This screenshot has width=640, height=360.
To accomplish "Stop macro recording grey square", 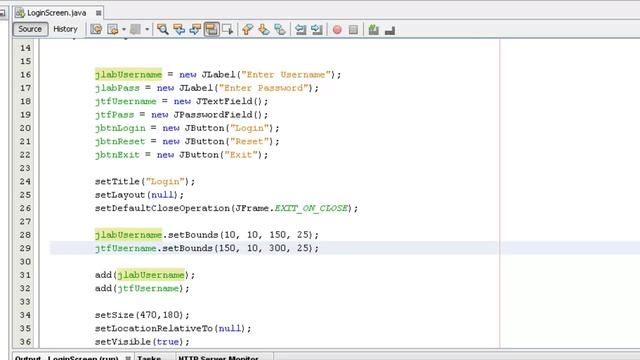I will point(353,30).
